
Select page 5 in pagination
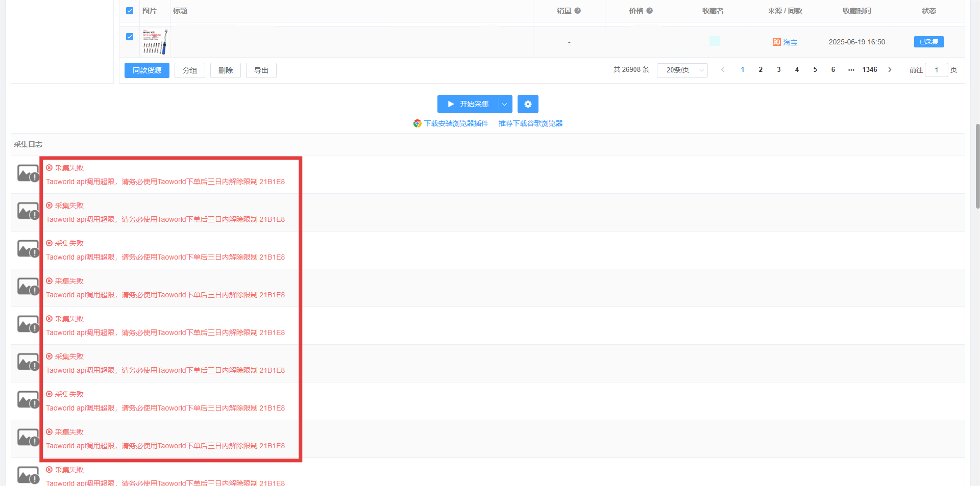pyautogui.click(x=815, y=70)
